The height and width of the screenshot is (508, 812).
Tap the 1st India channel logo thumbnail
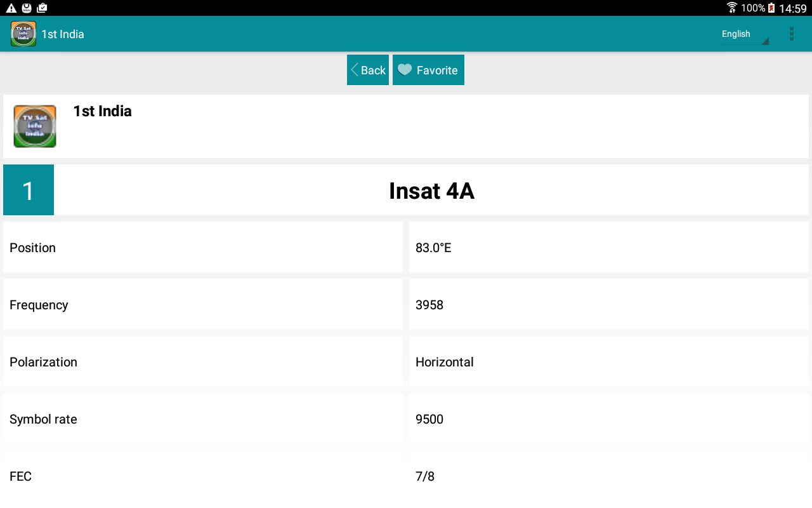(x=35, y=126)
